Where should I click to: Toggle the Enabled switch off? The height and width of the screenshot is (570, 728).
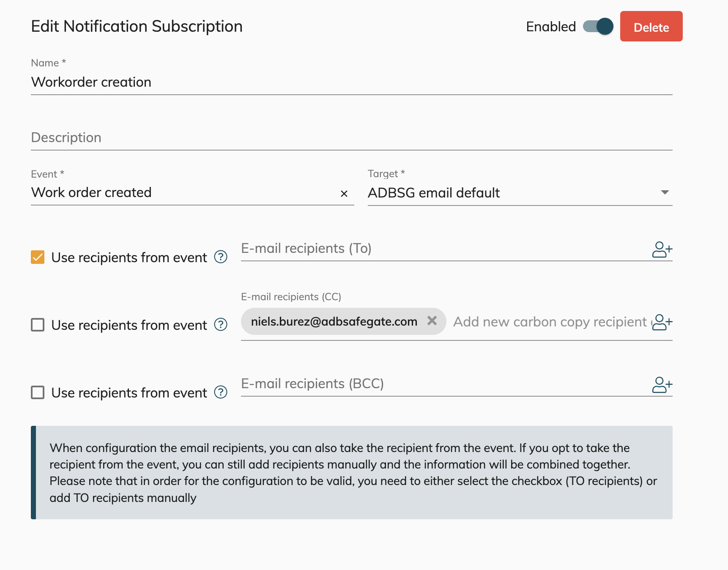pyautogui.click(x=598, y=27)
